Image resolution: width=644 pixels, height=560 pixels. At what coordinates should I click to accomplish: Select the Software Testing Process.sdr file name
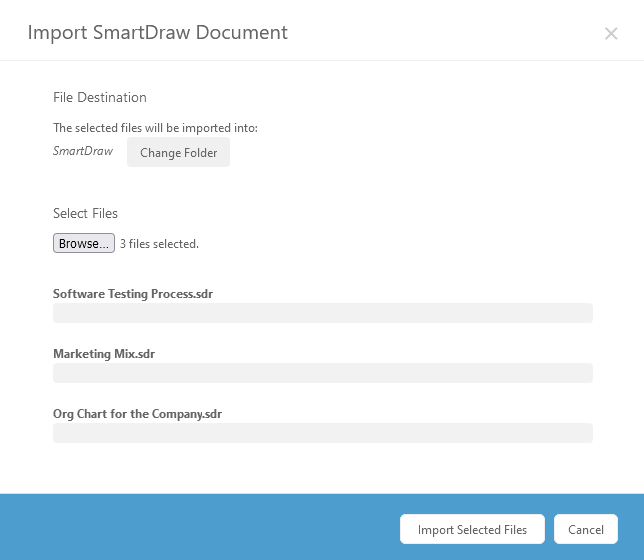(x=133, y=294)
